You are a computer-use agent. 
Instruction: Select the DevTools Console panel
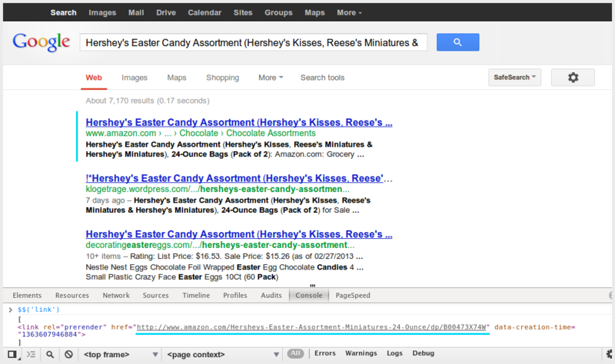point(309,296)
